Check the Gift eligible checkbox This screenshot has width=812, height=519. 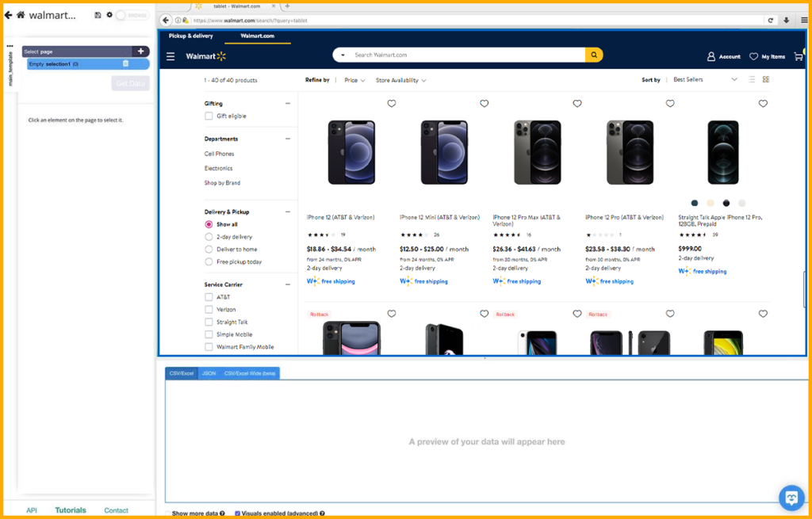pyautogui.click(x=209, y=116)
